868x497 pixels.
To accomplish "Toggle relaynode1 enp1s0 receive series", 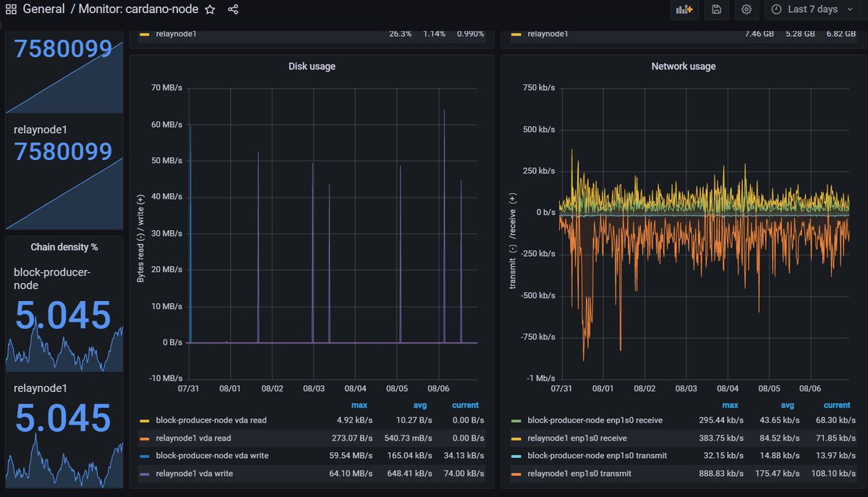I will [577, 438].
